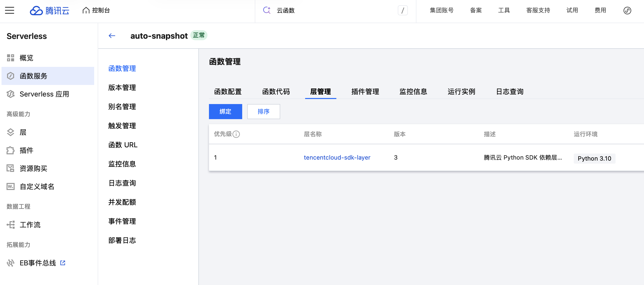The image size is (644, 285).
Task: Click the EB事件总线 icon
Action: pos(10,263)
